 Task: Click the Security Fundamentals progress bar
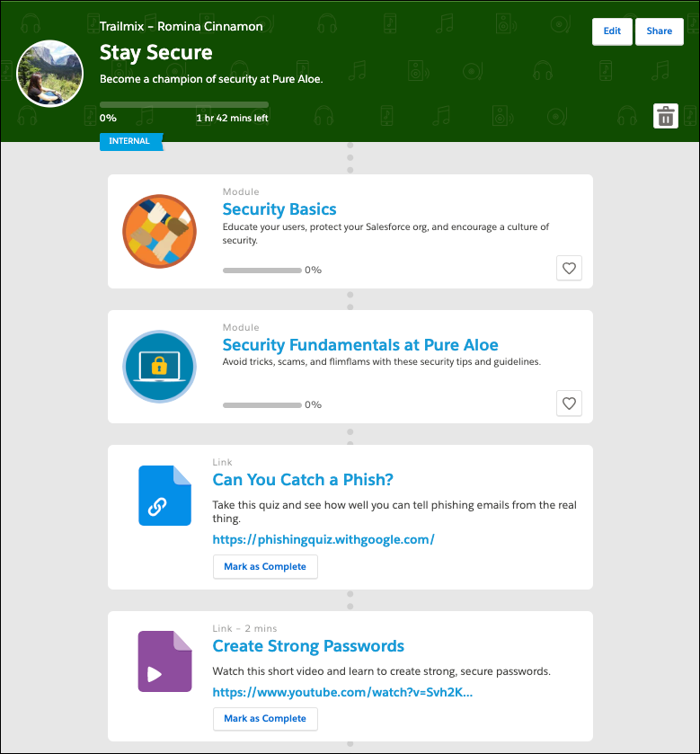(x=262, y=405)
